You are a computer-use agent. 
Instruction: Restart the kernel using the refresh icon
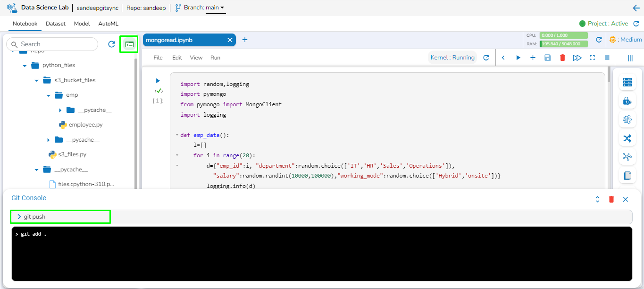486,58
